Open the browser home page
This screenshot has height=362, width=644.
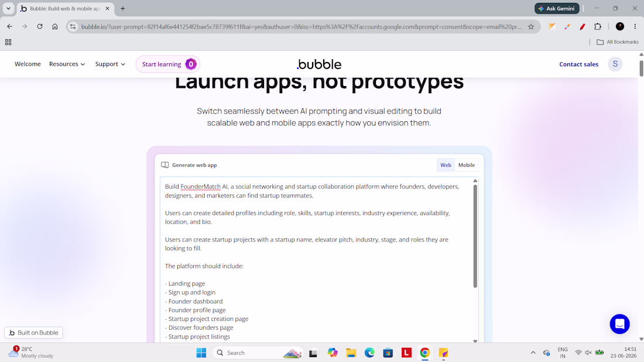click(54, 26)
